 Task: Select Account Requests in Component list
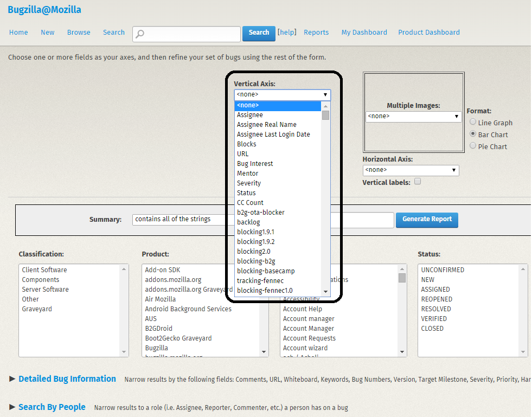coord(339,338)
